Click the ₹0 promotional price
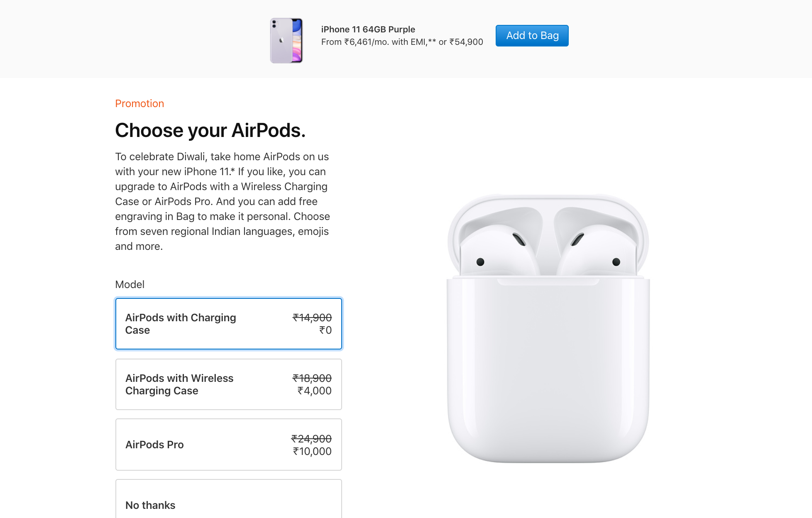The width and height of the screenshot is (812, 518). 325,330
